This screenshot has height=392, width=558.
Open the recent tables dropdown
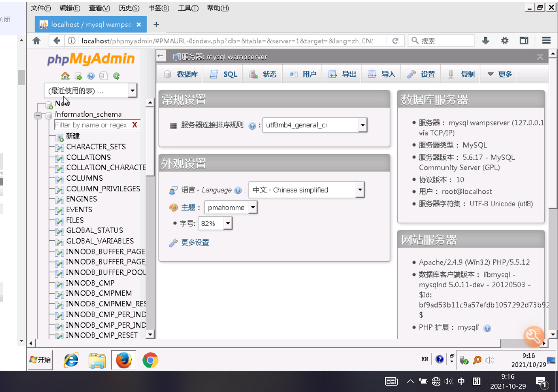(x=90, y=90)
